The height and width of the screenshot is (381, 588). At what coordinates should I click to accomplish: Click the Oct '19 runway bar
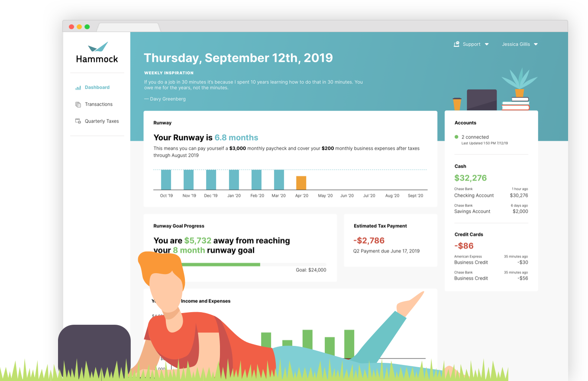coord(166,180)
